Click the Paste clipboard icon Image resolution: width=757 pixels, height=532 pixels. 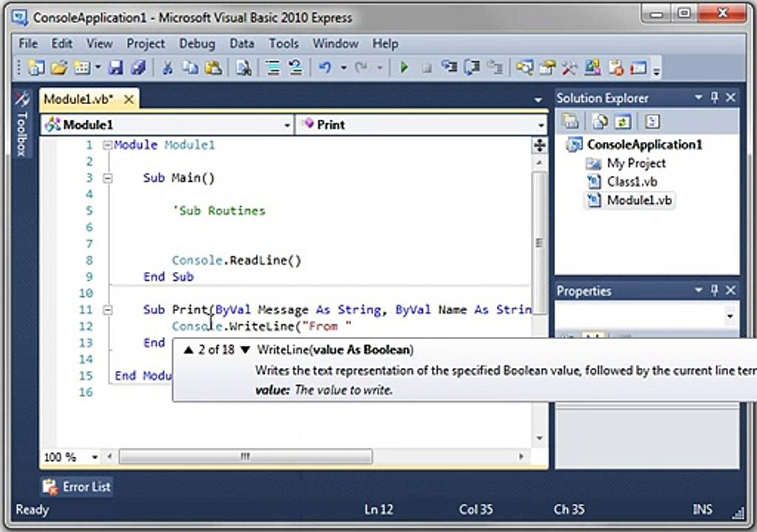[213, 67]
